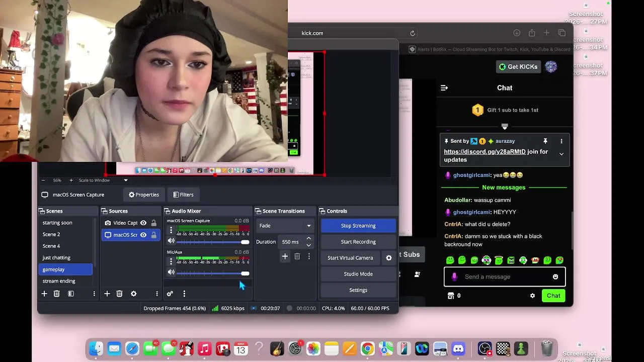Add a scene transition with plus icon
Image resolution: width=644 pixels, height=362 pixels.
tap(285, 256)
